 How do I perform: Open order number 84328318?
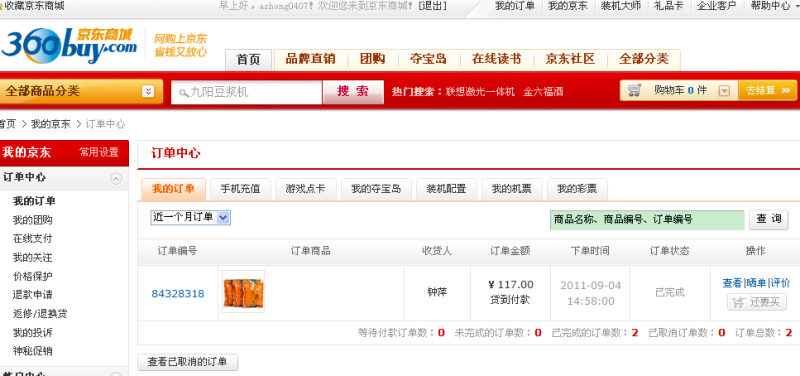point(178,294)
